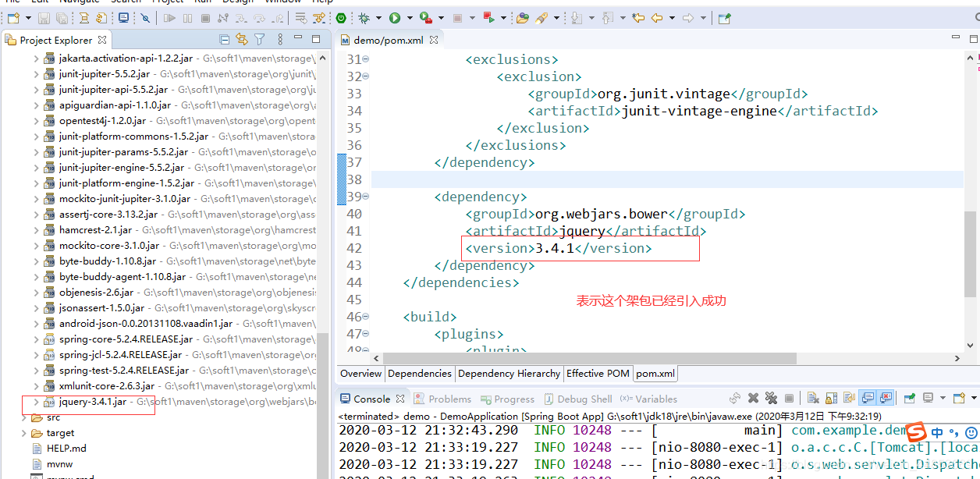The image size is (980, 479).
Task: Click the Last Edit Location arrow icon
Action: pos(638,18)
